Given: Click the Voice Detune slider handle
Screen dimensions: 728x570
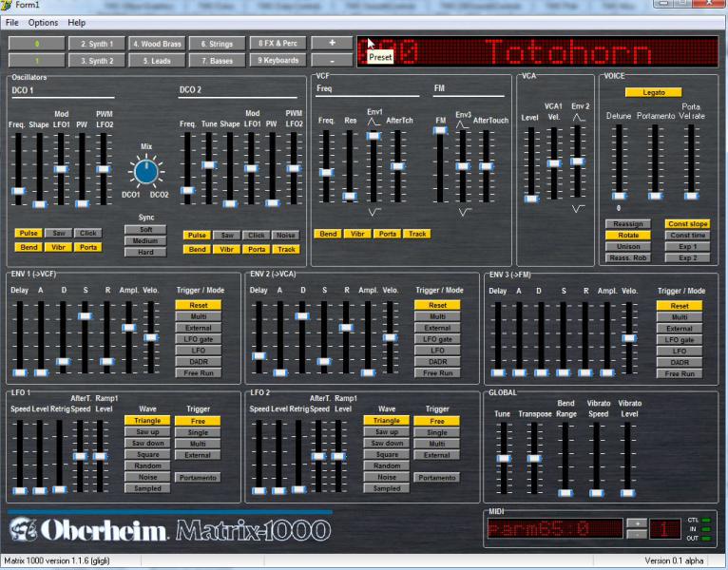Looking at the screenshot, I should [x=619, y=196].
